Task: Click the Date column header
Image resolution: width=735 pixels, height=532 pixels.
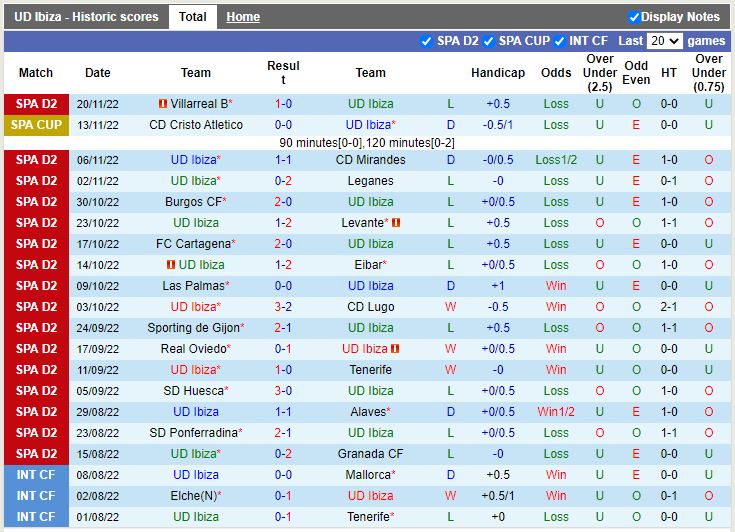Action: 98,73
